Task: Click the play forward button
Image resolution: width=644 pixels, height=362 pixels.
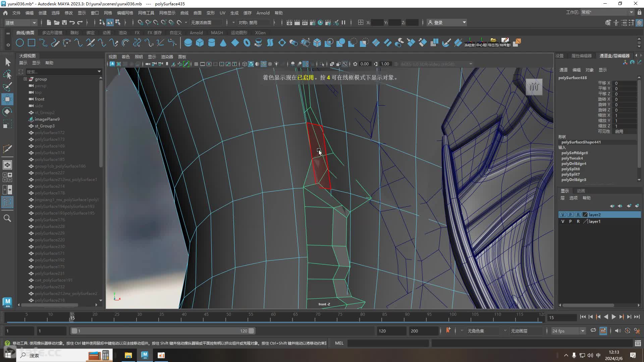Action: tap(613, 317)
